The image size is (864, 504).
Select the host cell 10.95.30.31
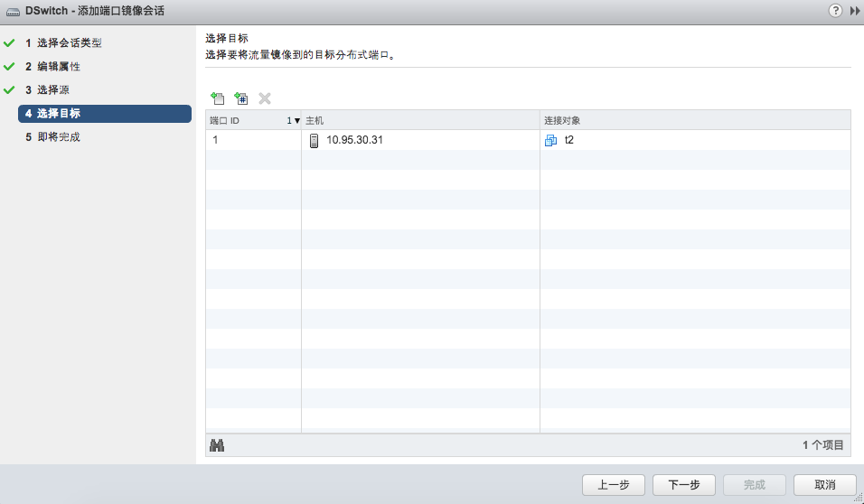(420, 140)
